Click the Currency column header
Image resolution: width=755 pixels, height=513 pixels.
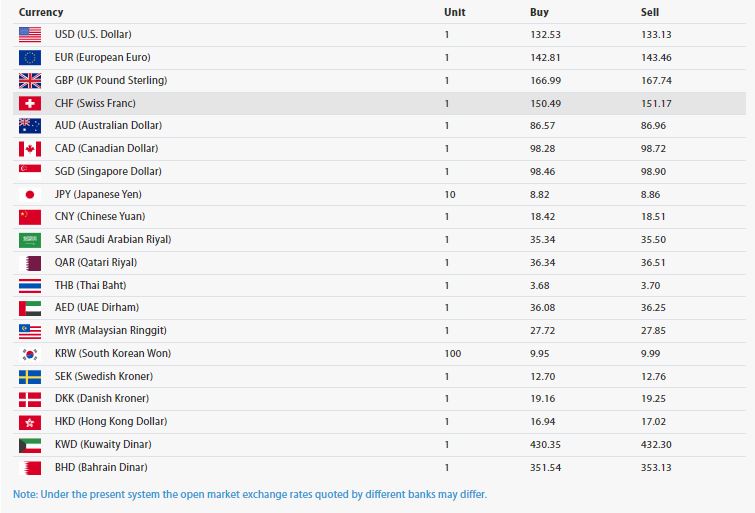click(x=41, y=12)
